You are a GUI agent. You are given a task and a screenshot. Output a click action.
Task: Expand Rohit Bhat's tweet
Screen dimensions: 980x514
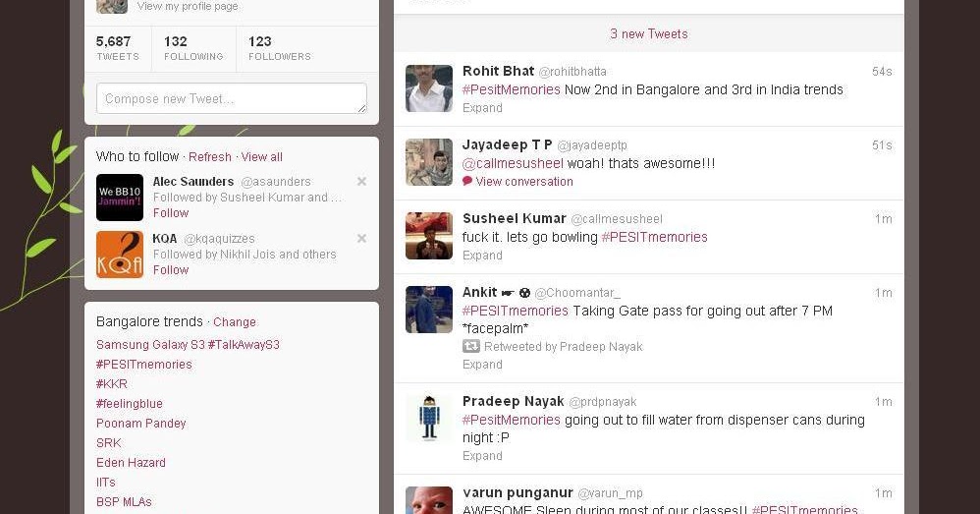(482, 107)
